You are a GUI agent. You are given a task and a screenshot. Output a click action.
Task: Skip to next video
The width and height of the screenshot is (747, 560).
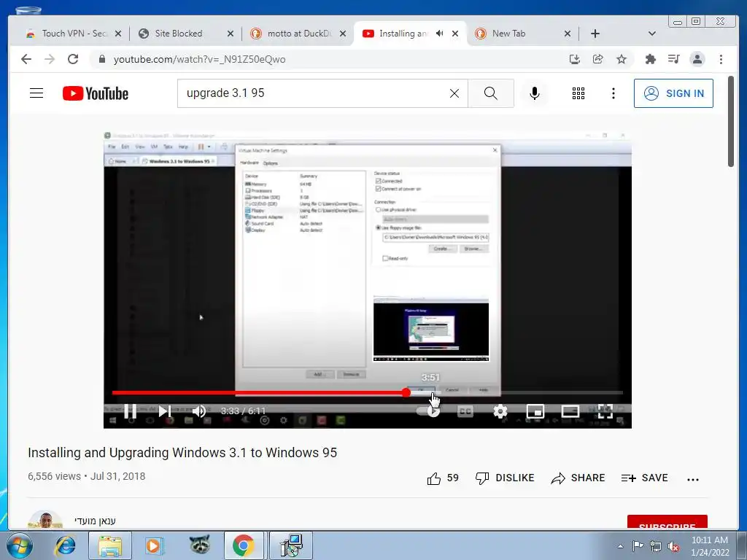click(165, 411)
